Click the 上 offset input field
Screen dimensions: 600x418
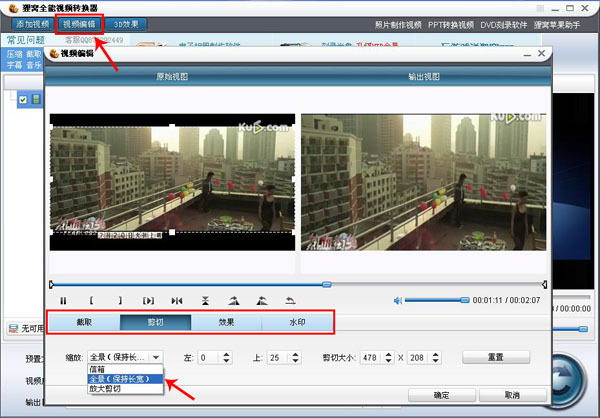pyautogui.click(x=278, y=358)
